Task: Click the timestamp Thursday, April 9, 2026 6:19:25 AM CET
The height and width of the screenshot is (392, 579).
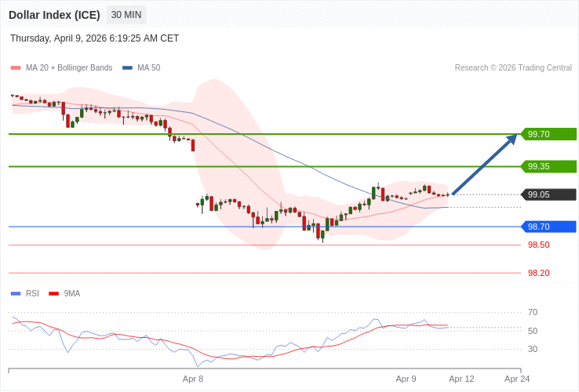Action: pyautogui.click(x=94, y=38)
